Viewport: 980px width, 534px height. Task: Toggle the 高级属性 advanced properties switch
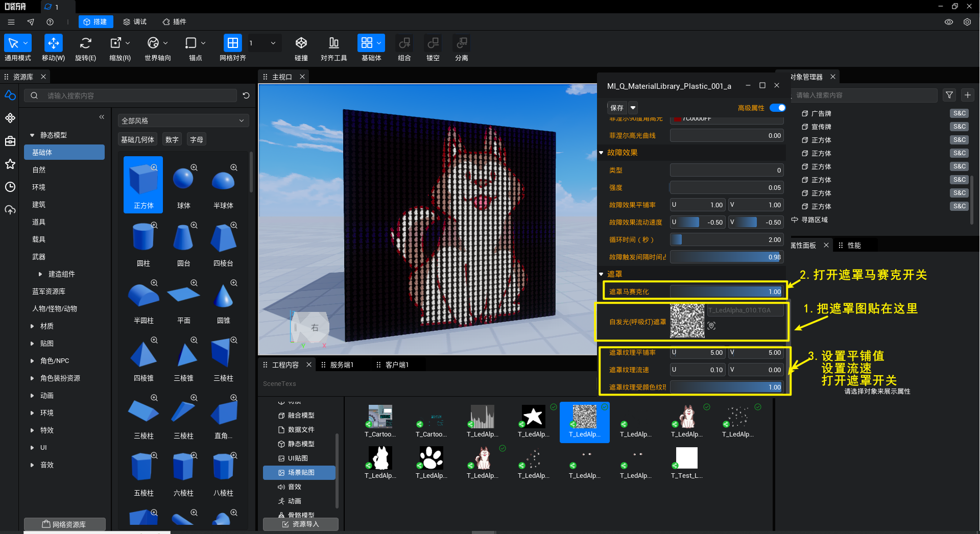coord(778,108)
